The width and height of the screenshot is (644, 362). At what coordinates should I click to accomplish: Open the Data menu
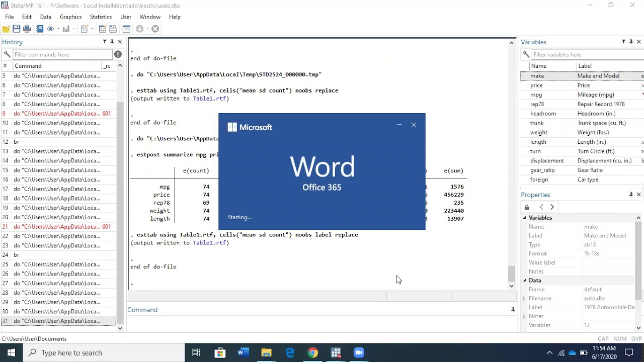(x=46, y=17)
